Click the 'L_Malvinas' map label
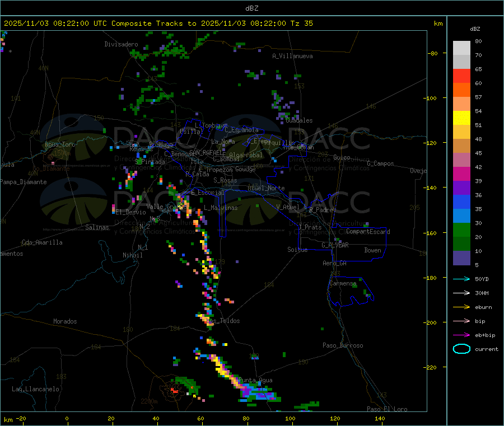The width and height of the screenshot is (504, 426). tap(221, 208)
